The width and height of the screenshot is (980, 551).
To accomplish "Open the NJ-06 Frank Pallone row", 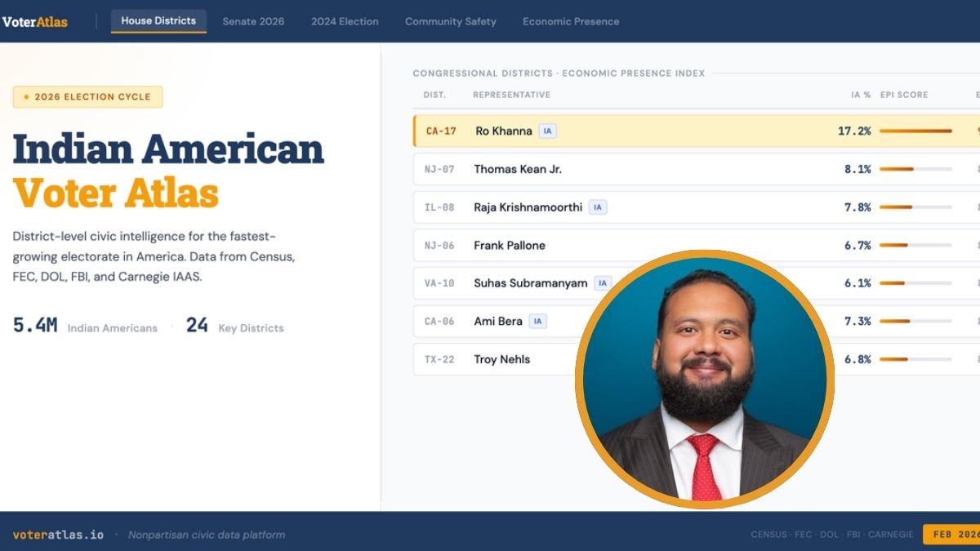I will [653, 246].
